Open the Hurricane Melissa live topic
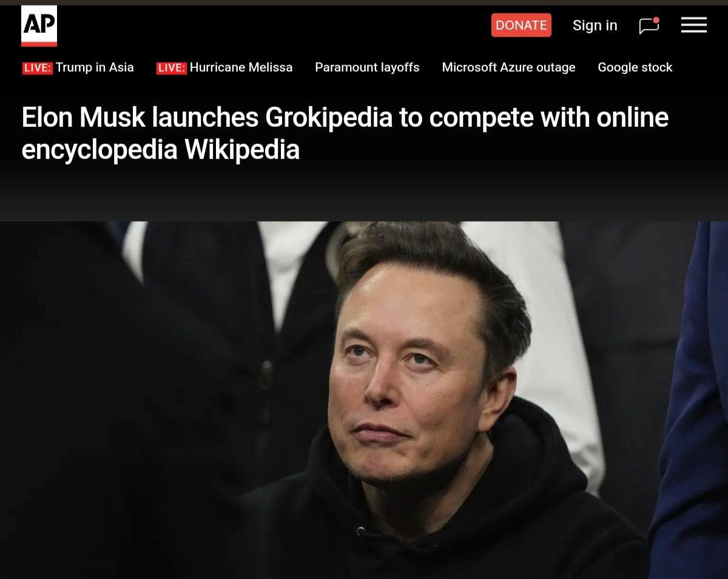Image resolution: width=728 pixels, height=579 pixels. coord(241,67)
